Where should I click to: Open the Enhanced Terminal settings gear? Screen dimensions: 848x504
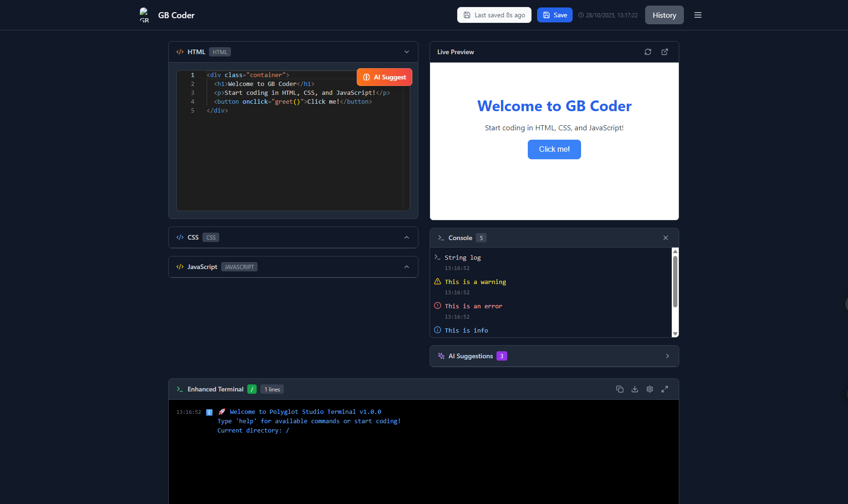click(x=650, y=389)
